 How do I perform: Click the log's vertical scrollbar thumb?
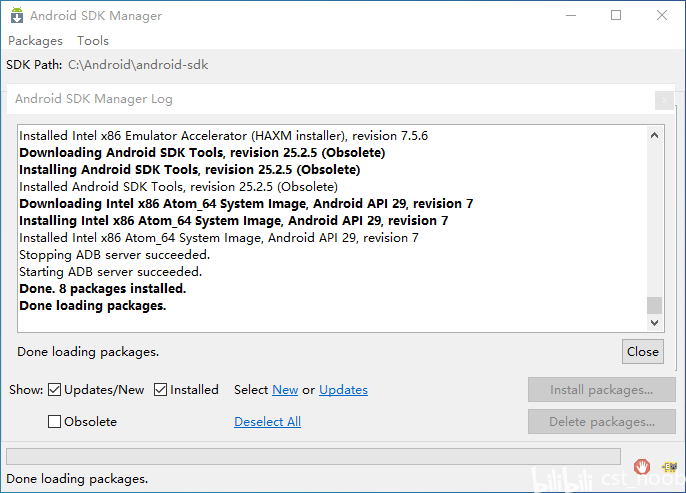coord(655,305)
